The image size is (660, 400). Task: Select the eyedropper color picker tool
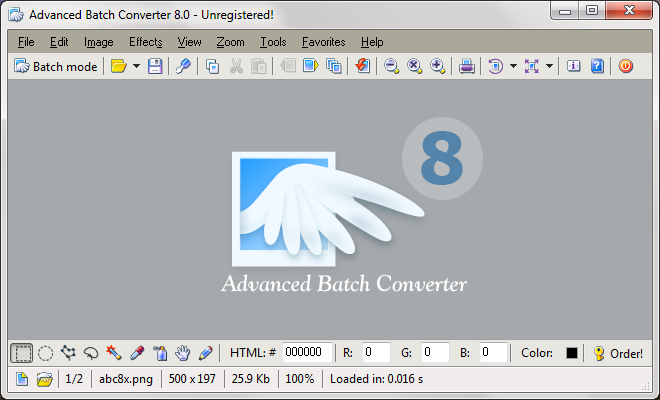(137, 353)
